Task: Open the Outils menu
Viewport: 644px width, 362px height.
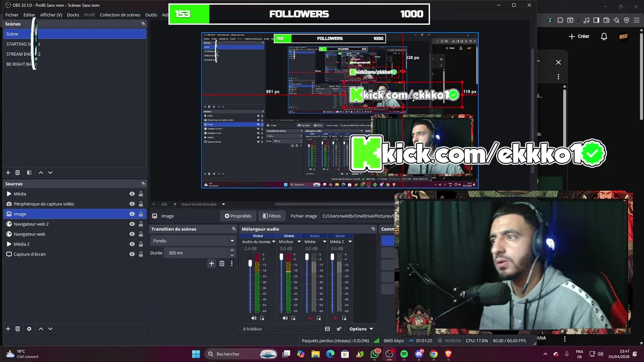Action: pyautogui.click(x=151, y=15)
